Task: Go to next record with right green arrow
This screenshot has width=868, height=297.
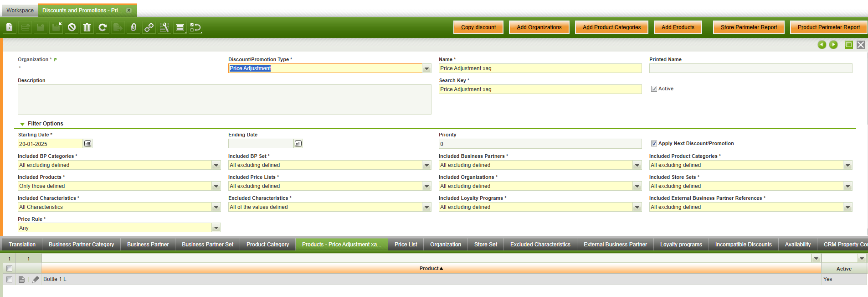Action: pyautogui.click(x=833, y=45)
